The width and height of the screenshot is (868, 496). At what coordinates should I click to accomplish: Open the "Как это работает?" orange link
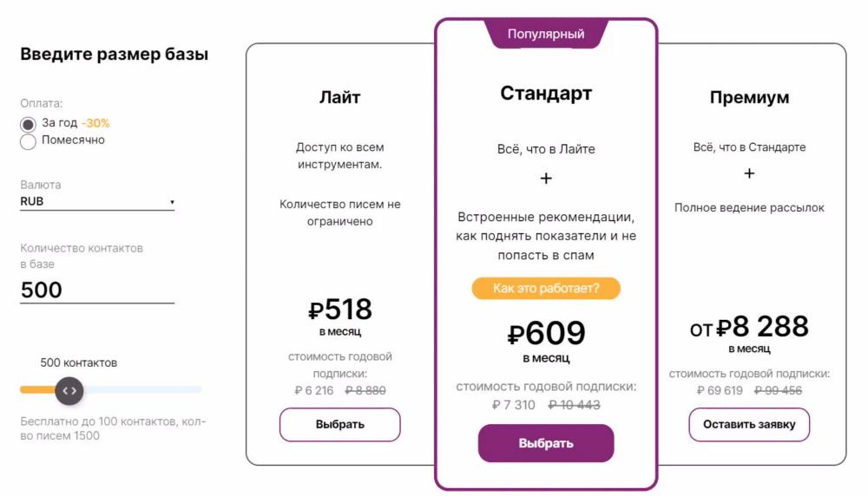546,288
